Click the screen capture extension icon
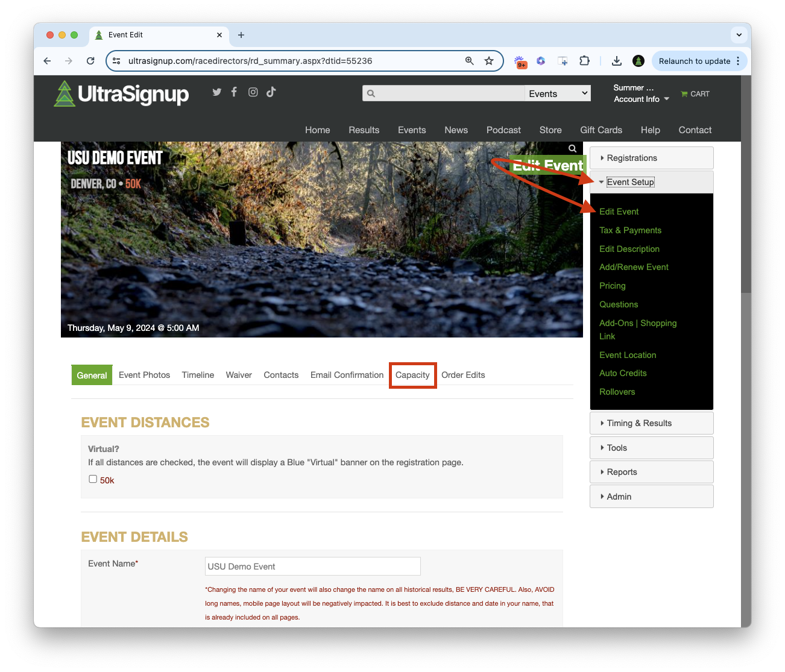Screen dimensions: 785x672 (x=563, y=61)
